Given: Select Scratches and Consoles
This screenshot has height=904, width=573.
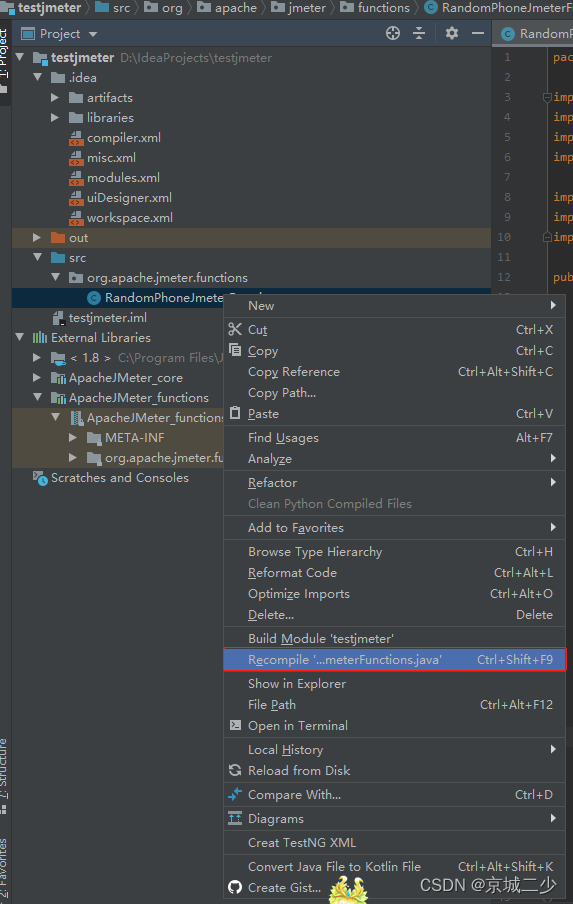Looking at the screenshot, I should 119,478.
